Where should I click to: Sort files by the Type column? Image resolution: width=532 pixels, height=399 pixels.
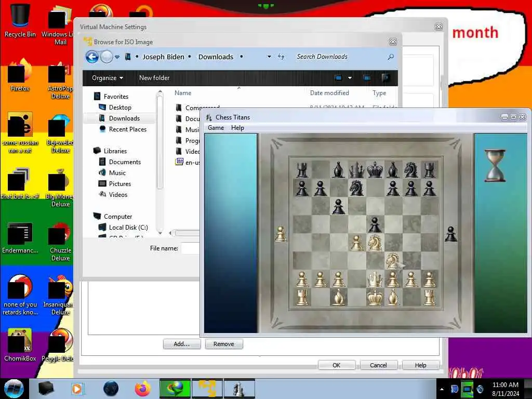coord(379,93)
